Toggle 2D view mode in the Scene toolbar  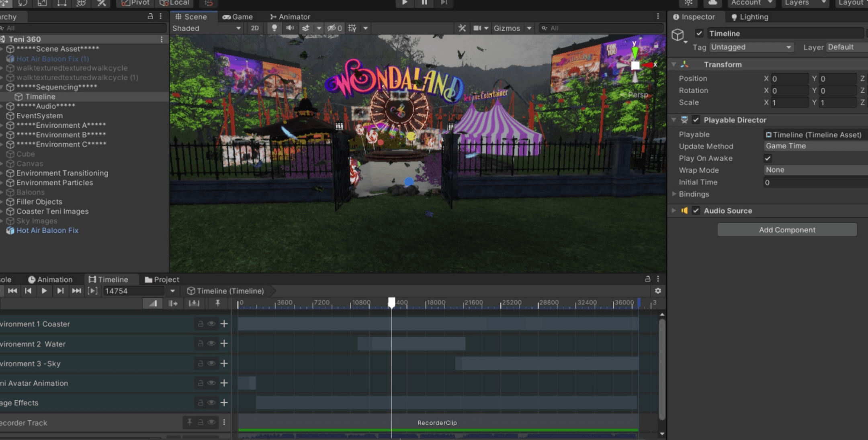(x=254, y=28)
